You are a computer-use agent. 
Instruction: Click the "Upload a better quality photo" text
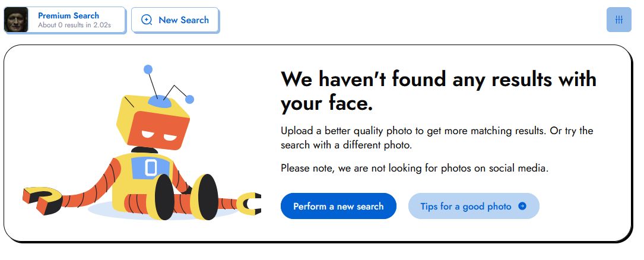(436, 137)
